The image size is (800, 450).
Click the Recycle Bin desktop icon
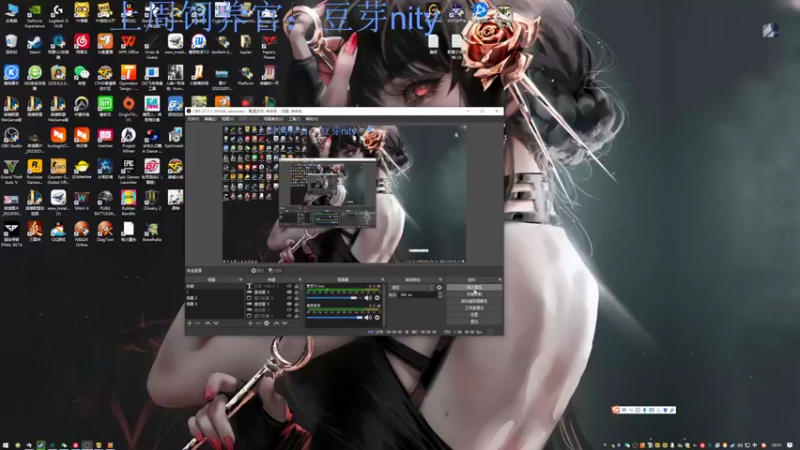point(11,45)
